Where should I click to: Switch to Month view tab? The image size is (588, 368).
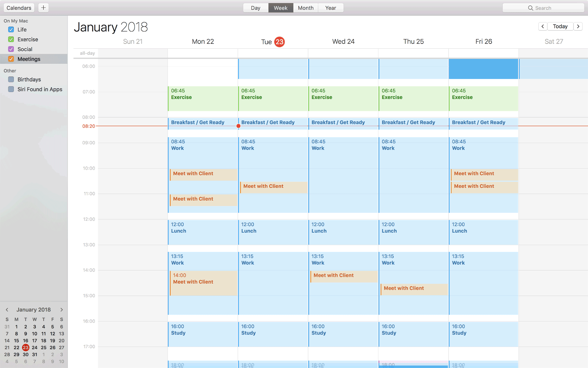coord(305,8)
